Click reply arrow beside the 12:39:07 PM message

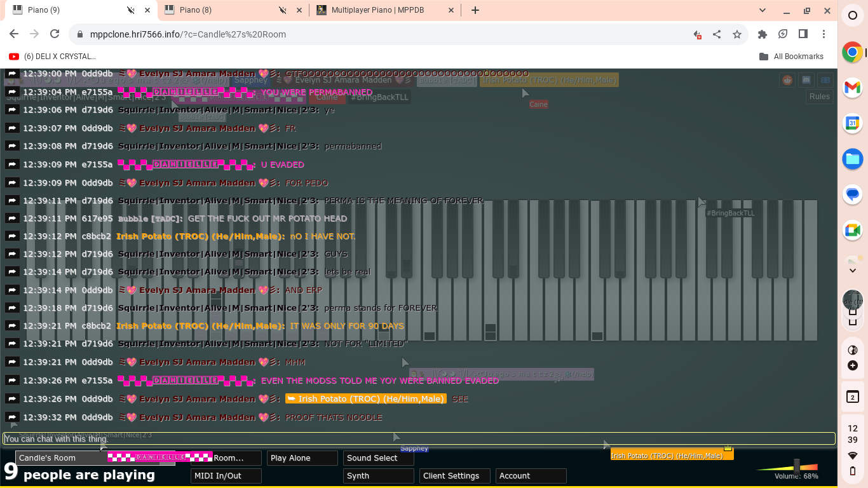[x=12, y=128]
